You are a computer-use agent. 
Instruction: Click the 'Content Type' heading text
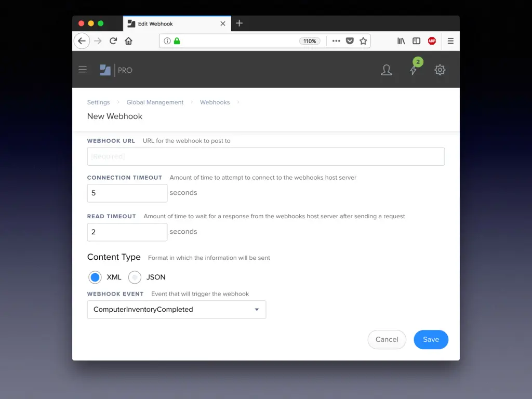click(x=114, y=257)
